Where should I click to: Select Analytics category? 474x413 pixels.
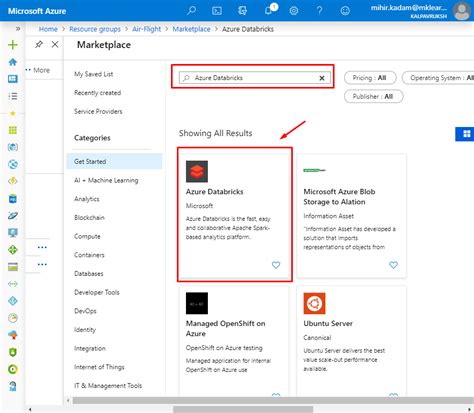click(x=87, y=199)
